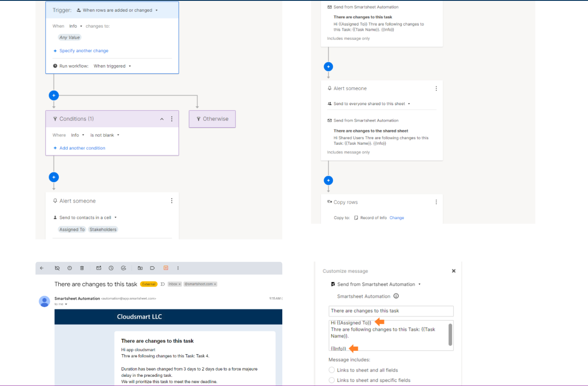Mark the email as unread

click(99, 268)
